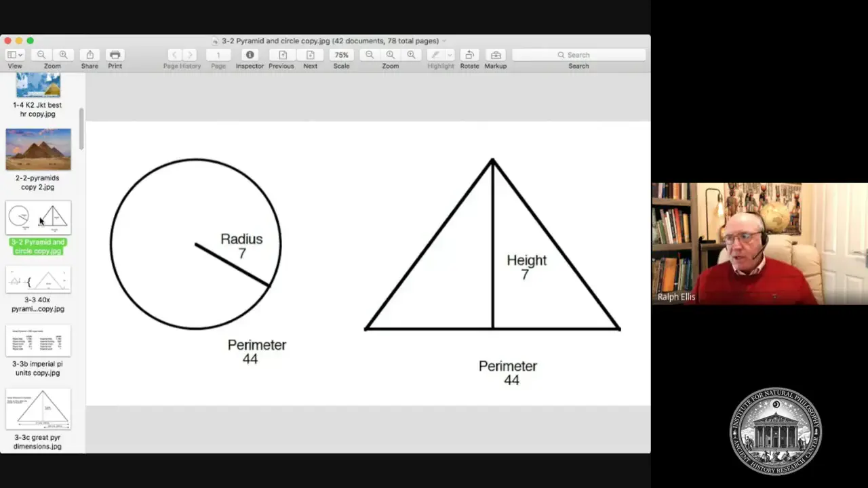Select the 3-3 40x pyramid thumbnail
Screen dimensions: 868x488
pyautogui.click(x=38, y=280)
